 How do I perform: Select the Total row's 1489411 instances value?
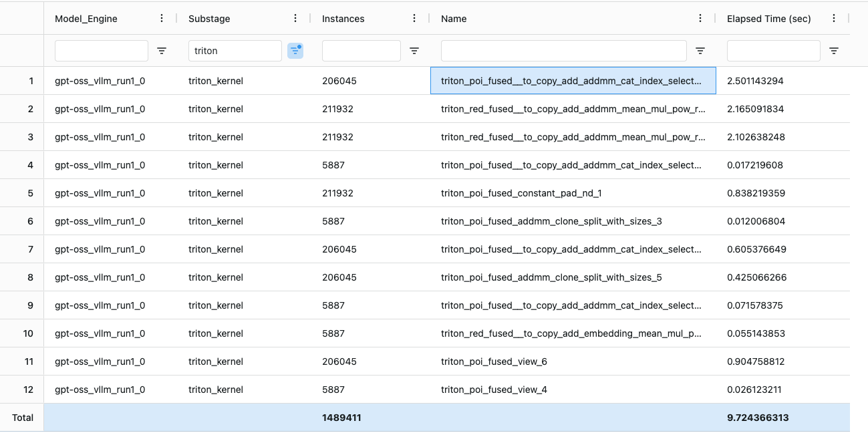[342, 417]
